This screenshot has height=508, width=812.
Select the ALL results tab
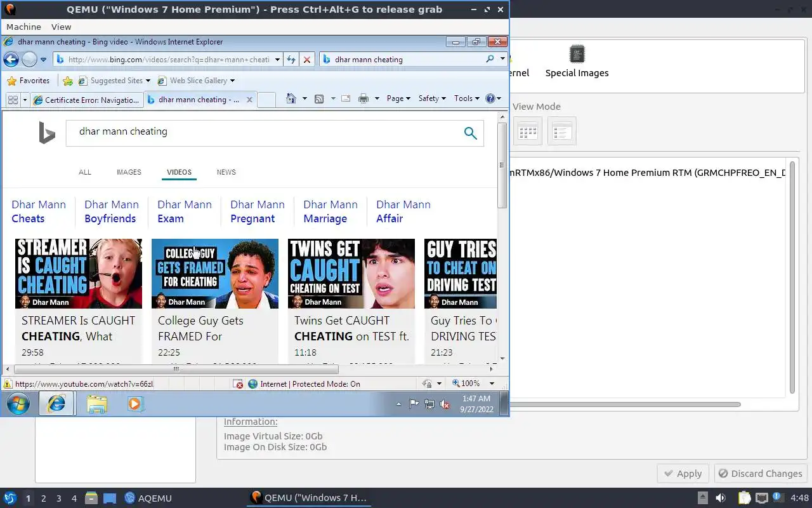85,172
